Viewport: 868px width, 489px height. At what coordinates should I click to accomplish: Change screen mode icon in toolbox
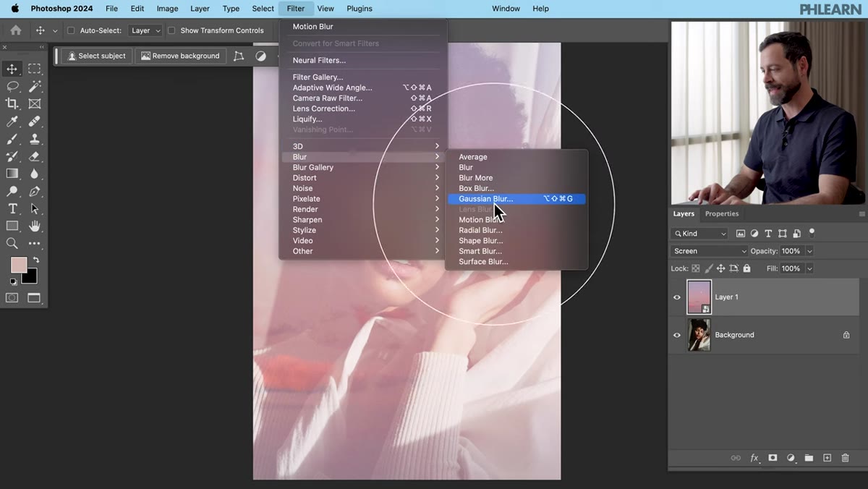[34, 297]
